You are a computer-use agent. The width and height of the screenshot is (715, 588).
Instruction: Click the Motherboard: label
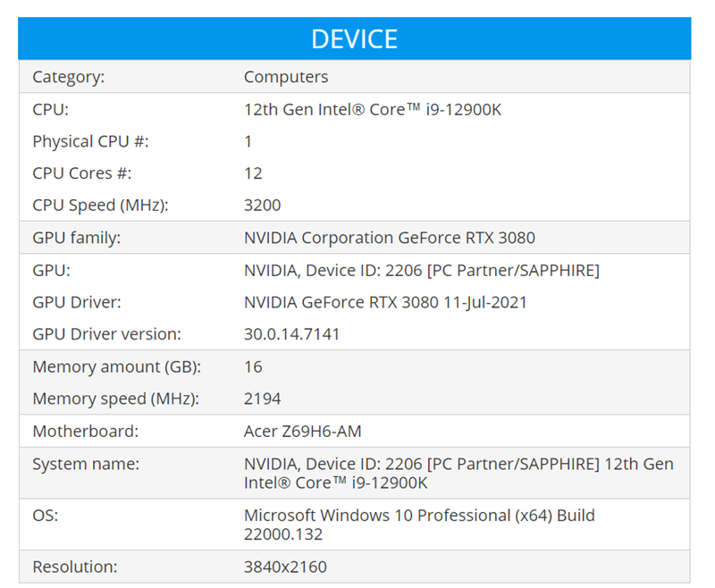(85, 432)
